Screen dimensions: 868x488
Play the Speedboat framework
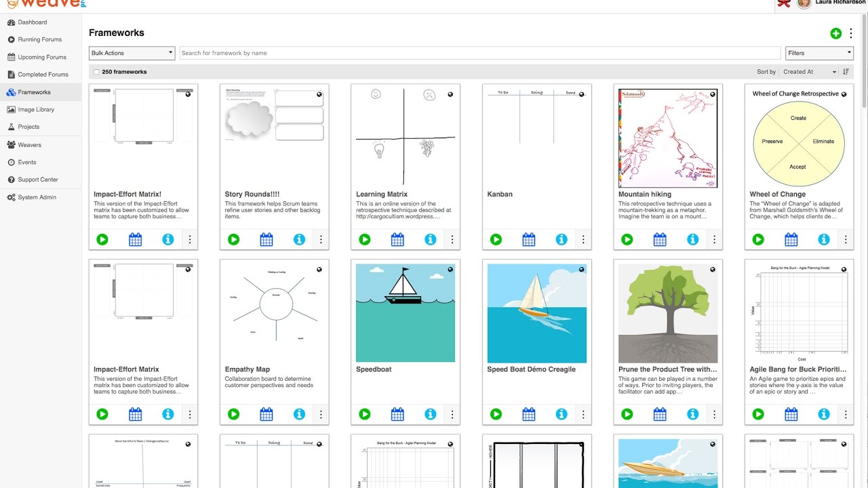pos(365,414)
